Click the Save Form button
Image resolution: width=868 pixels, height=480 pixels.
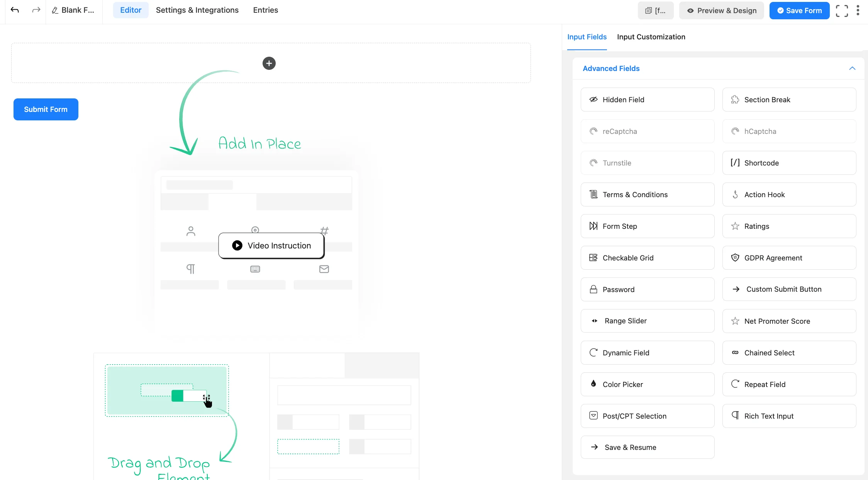click(799, 11)
